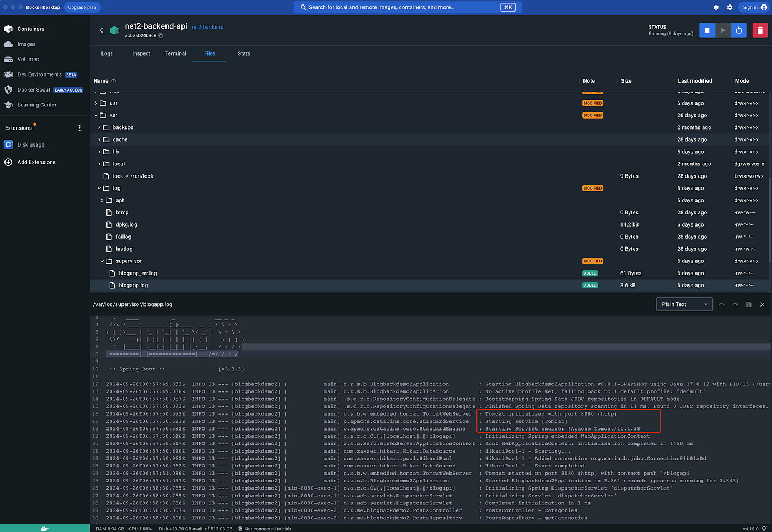Open the Images section
The height and width of the screenshot is (532, 772).
[26, 44]
